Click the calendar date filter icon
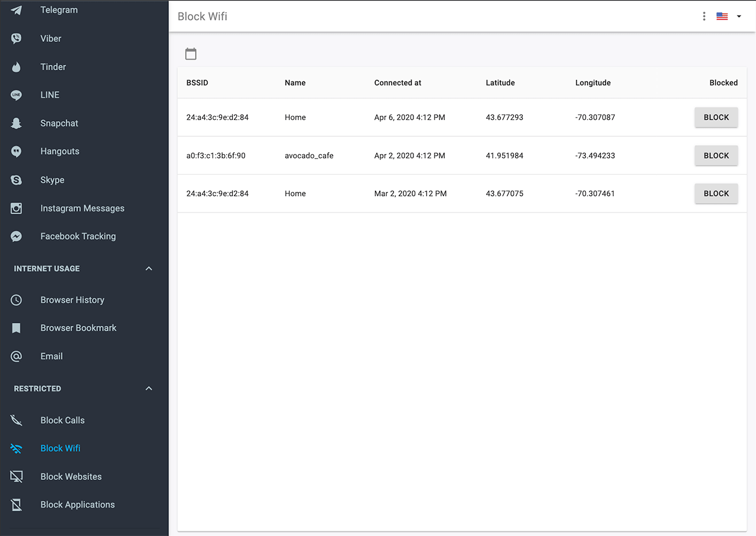 [191, 54]
